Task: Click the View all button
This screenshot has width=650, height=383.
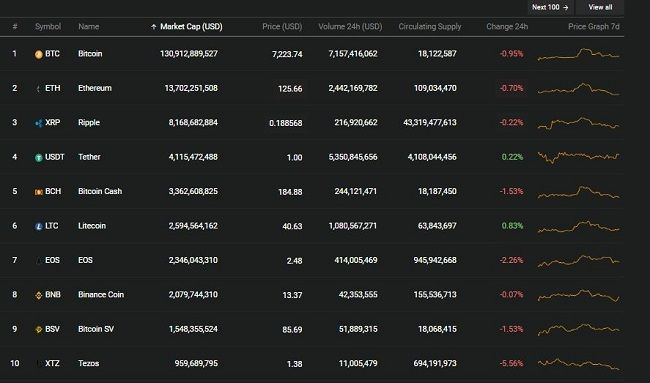Action: (x=600, y=7)
